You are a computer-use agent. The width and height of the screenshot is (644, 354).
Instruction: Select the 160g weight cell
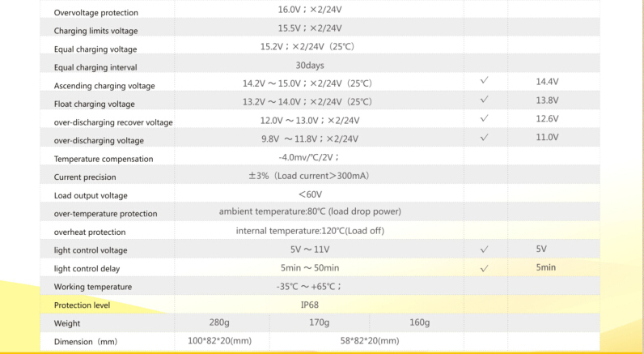(x=419, y=323)
